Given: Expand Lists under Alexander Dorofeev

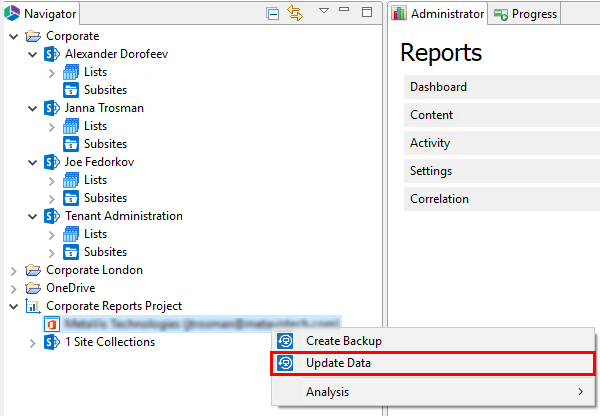Looking at the screenshot, I should 51,72.
